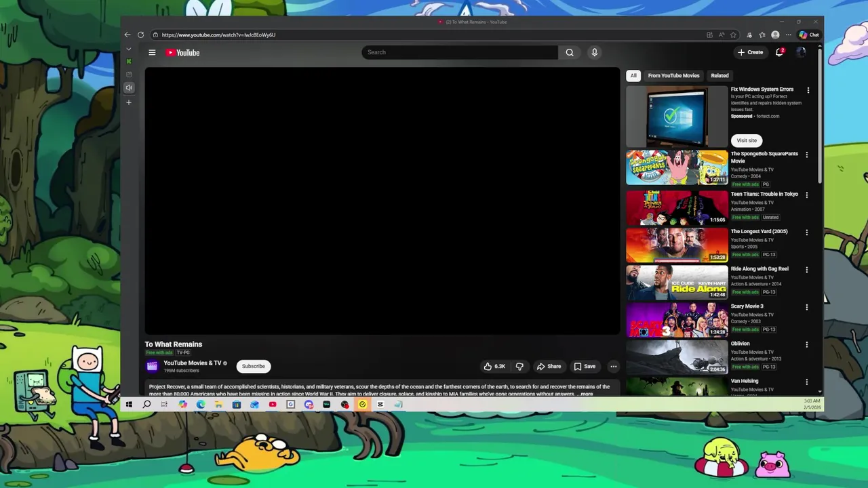Select the All filter chip
Image resolution: width=868 pixels, height=488 pixels.
(x=633, y=75)
